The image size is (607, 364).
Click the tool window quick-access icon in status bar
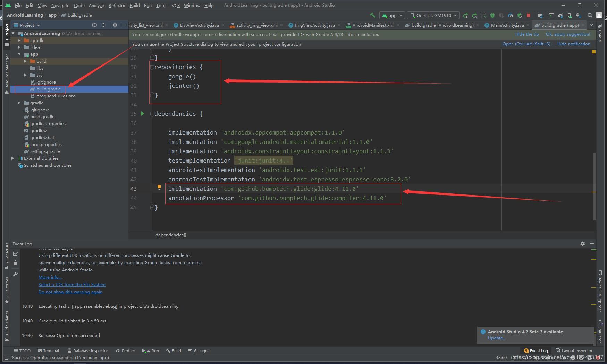[x=7, y=357]
